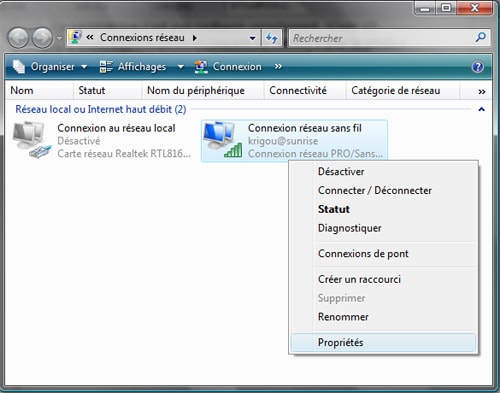
Task: Expand the Affichages dropdown arrow
Action: [x=181, y=67]
